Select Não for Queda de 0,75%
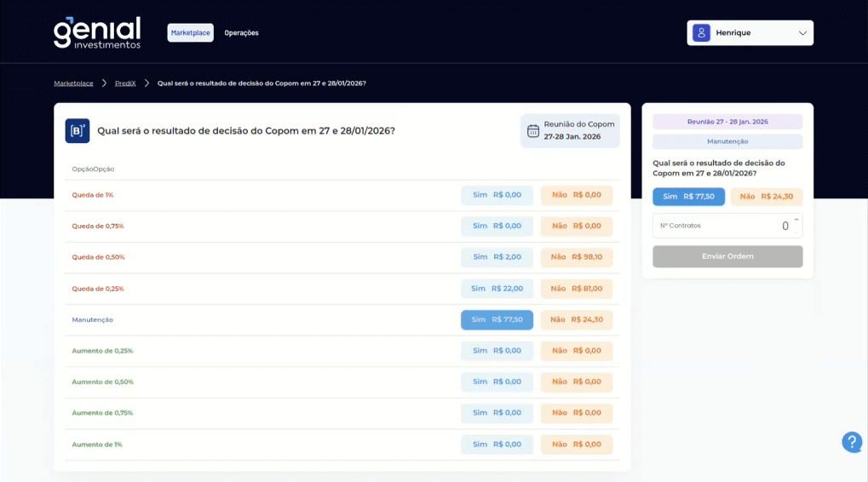The width and height of the screenshot is (868, 482). click(x=577, y=226)
